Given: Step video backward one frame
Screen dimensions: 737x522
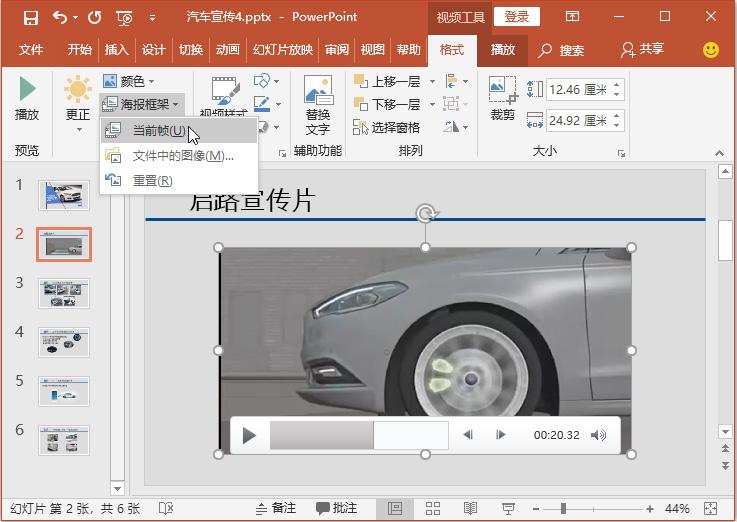Looking at the screenshot, I should pos(468,435).
